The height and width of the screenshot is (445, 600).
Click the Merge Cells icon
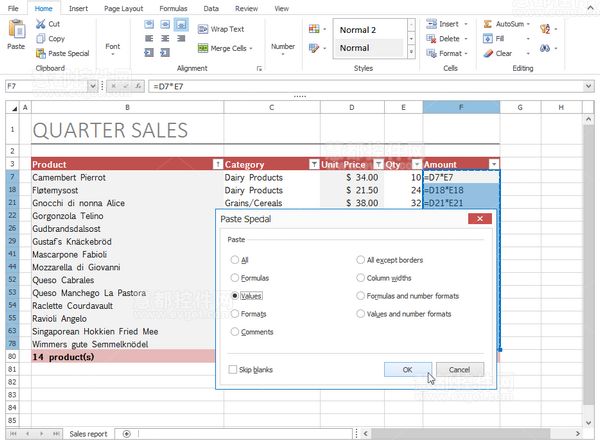coord(203,48)
